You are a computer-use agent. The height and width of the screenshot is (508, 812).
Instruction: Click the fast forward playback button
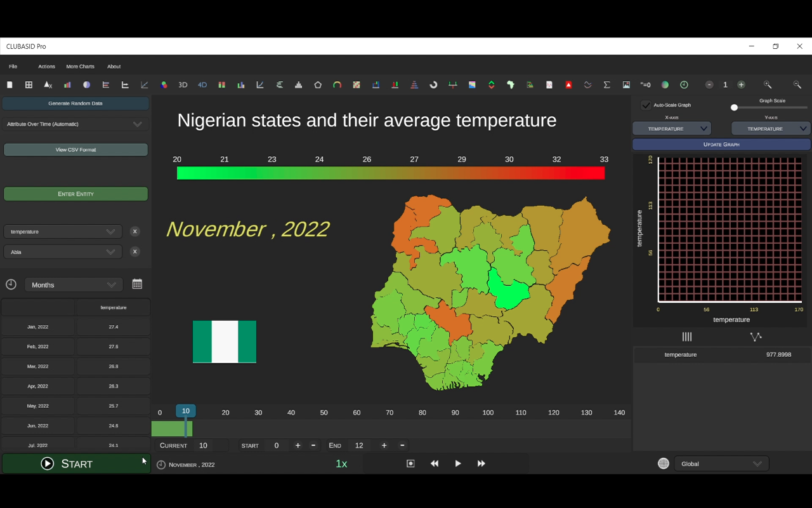[x=481, y=464]
